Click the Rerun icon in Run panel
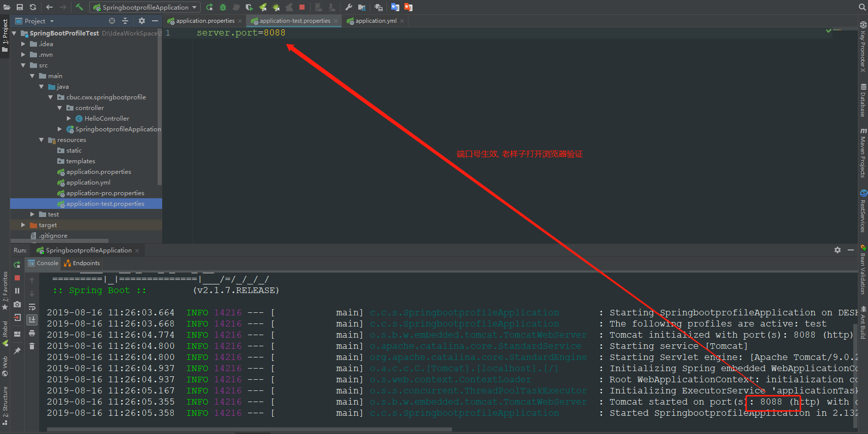 17,265
